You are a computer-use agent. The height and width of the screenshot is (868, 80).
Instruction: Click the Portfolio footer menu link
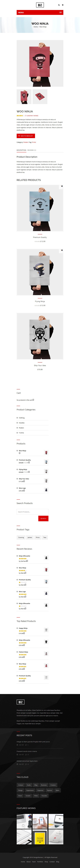tap(40, 862)
